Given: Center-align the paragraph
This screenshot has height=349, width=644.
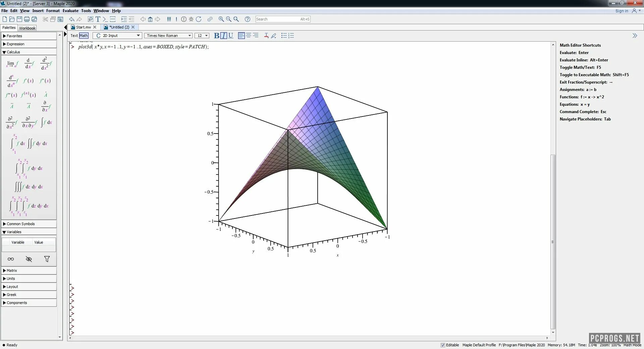Looking at the screenshot, I should pyautogui.click(x=249, y=36).
